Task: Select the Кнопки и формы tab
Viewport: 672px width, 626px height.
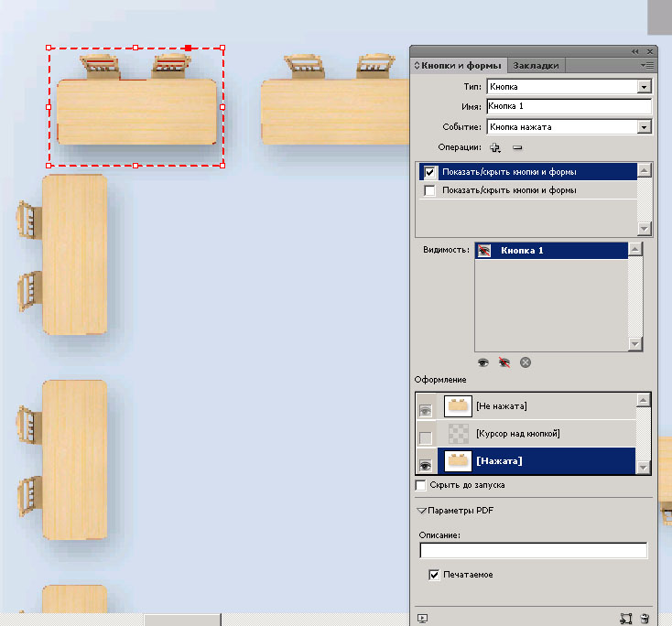Action: tap(459, 66)
